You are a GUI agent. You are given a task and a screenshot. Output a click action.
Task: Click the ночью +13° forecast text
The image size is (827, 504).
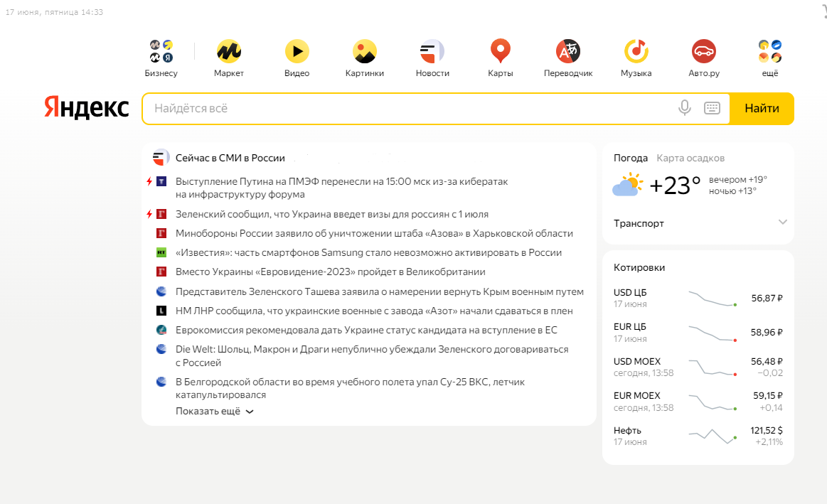pos(732,191)
